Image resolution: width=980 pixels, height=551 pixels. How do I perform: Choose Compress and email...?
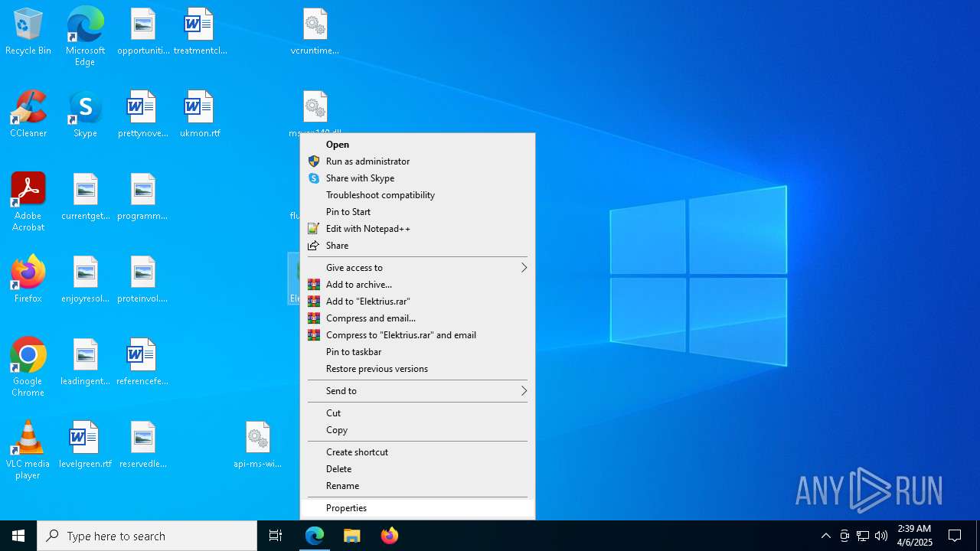[x=417, y=318]
